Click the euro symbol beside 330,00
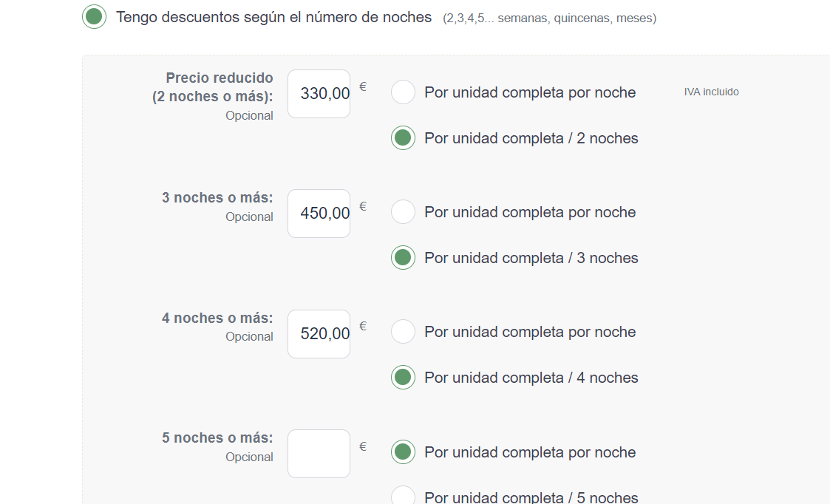830x504 pixels. point(363,86)
